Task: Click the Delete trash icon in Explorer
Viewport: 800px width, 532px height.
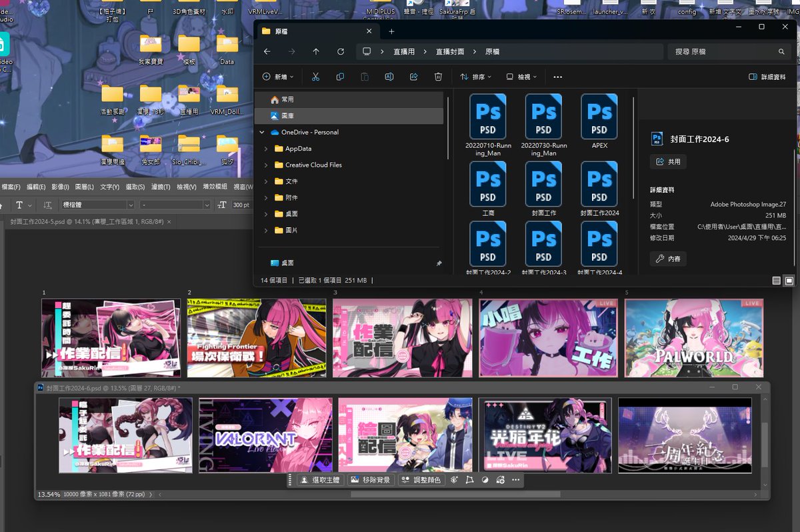Action: click(438, 77)
